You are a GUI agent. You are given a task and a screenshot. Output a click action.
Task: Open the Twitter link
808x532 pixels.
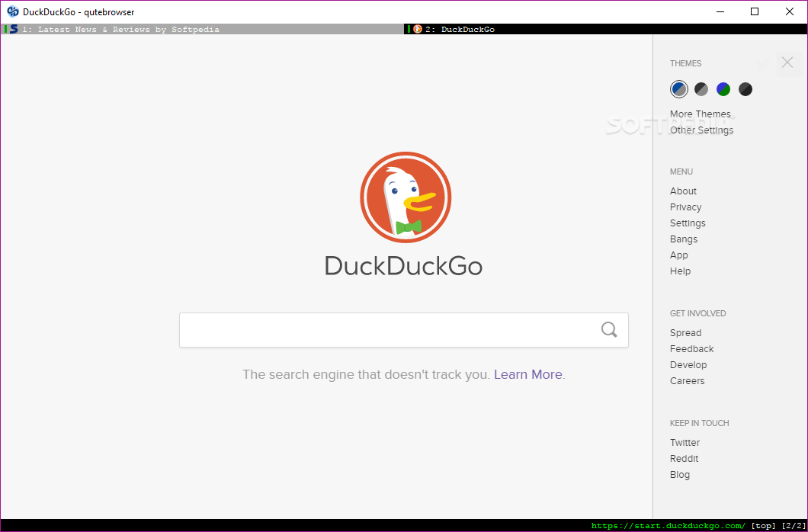pyautogui.click(x=685, y=442)
